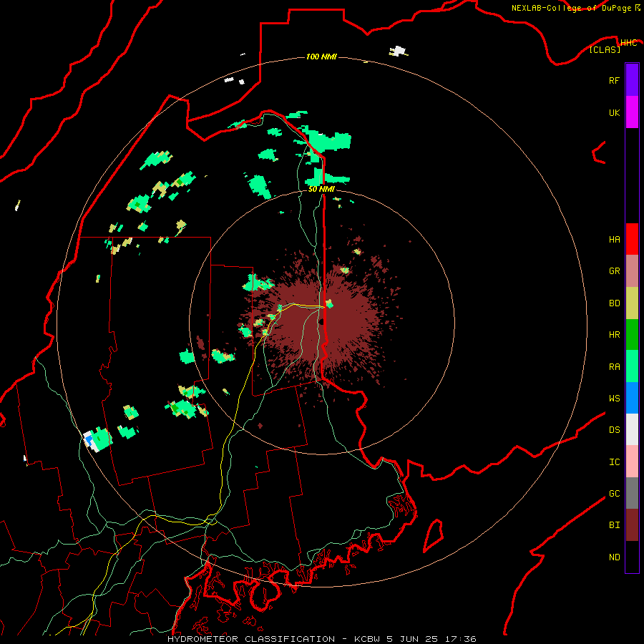Click the BD legend label
Screen dimensions: 644x644
click(x=614, y=303)
